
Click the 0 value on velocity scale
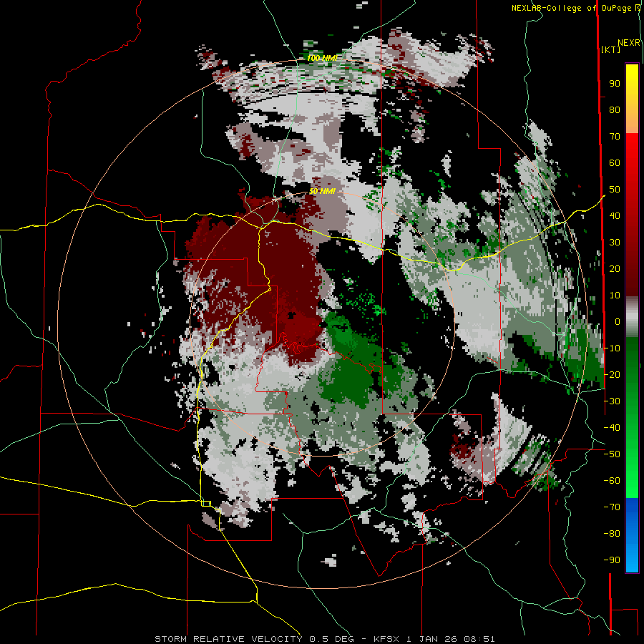pyautogui.click(x=618, y=321)
